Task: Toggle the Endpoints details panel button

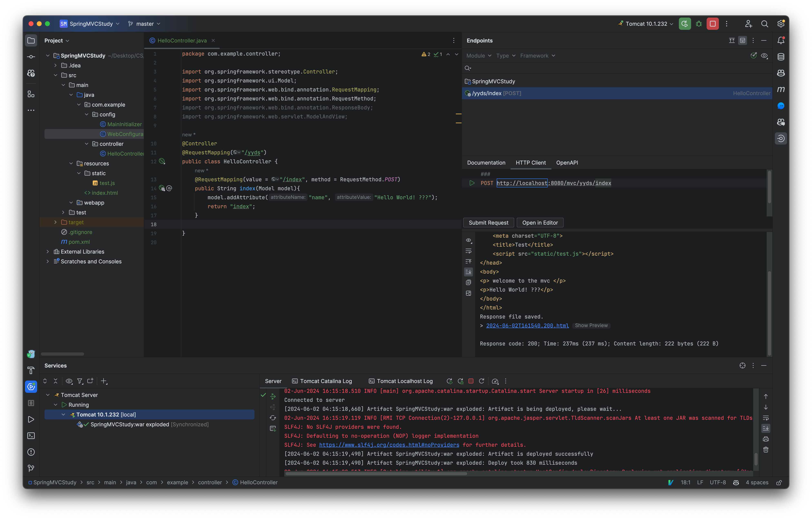Action: pos(743,40)
